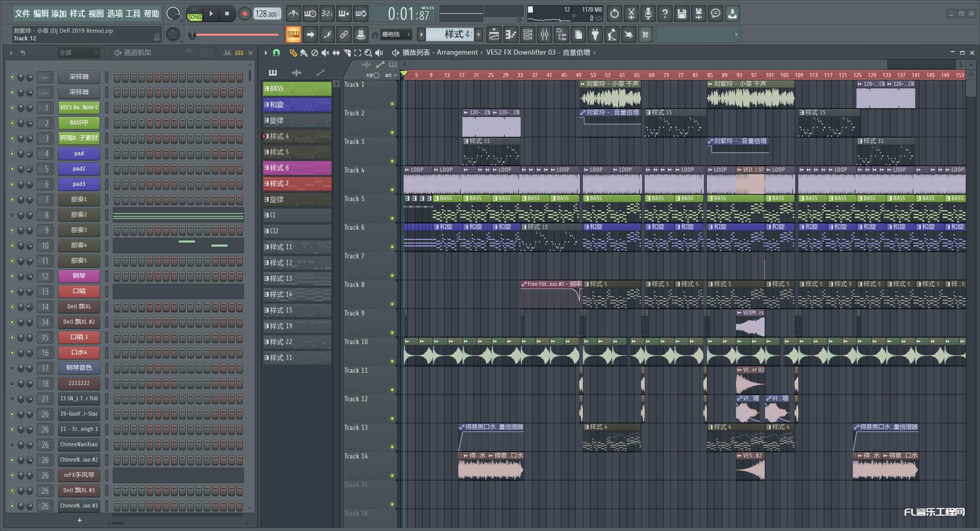Image resolution: width=980 pixels, height=531 pixels.
Task: Open the '全部' channel filter dropdown
Action: pyautogui.click(x=78, y=53)
